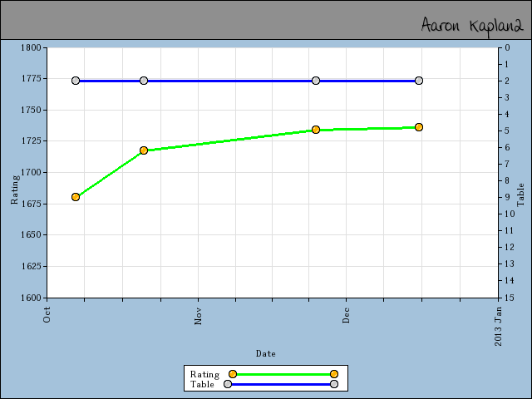Select the "Rating" legend label
The height and width of the screenshot is (399, 532).
pos(204,375)
